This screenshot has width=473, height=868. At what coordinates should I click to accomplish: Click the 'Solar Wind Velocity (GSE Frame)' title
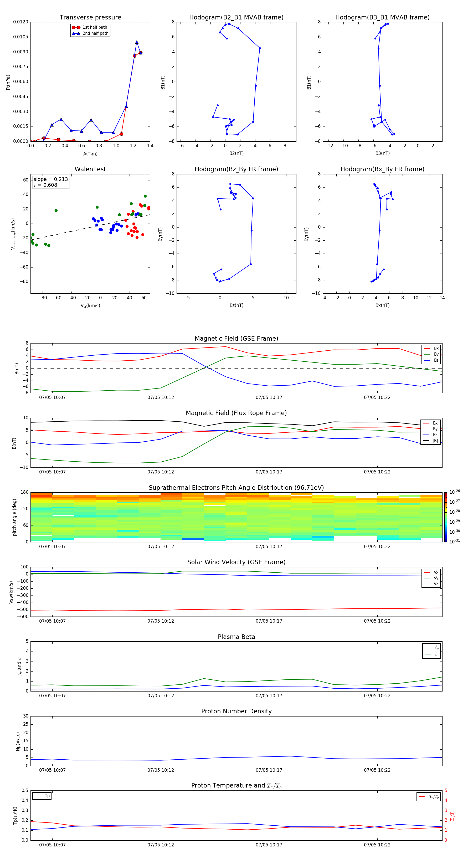[236, 562]
